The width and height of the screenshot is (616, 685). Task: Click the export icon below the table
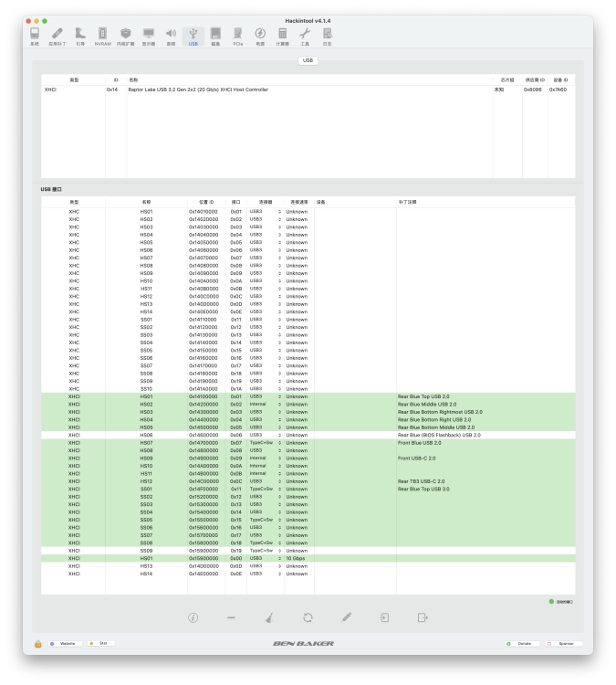[423, 617]
